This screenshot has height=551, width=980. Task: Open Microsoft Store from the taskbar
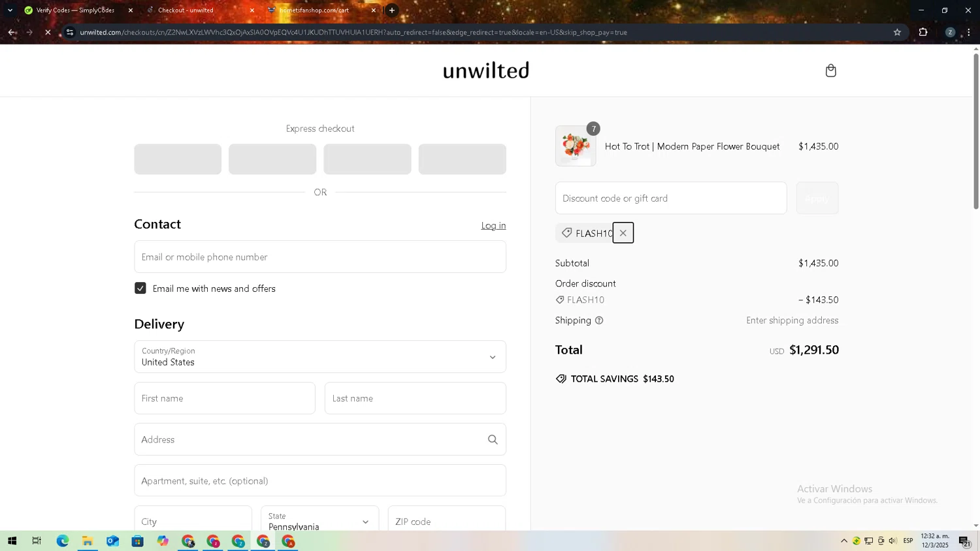[x=137, y=541]
